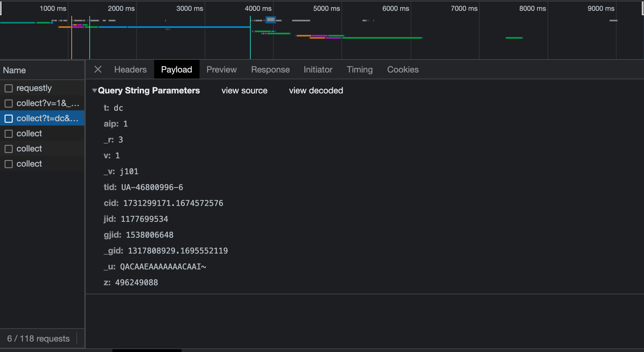The height and width of the screenshot is (352, 644).
Task: Click the t parameter value dc
Action: 118,108
